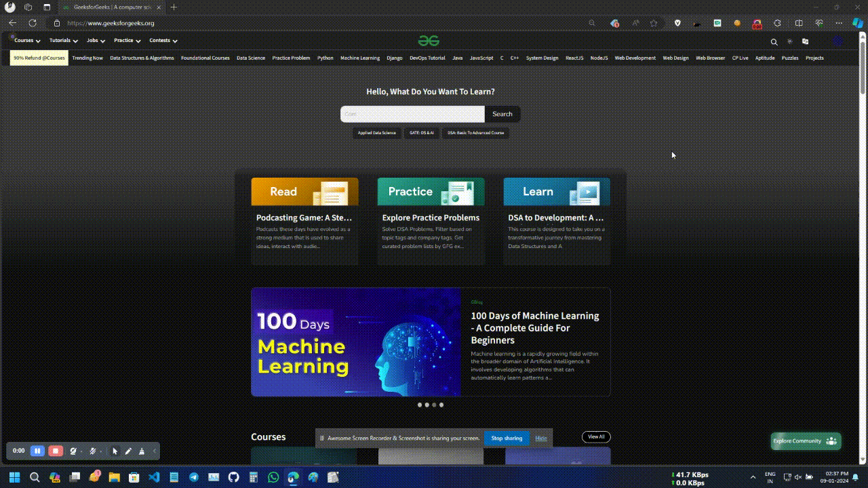Select the fourth carousel dot indicator
868x488 pixels.
441,405
